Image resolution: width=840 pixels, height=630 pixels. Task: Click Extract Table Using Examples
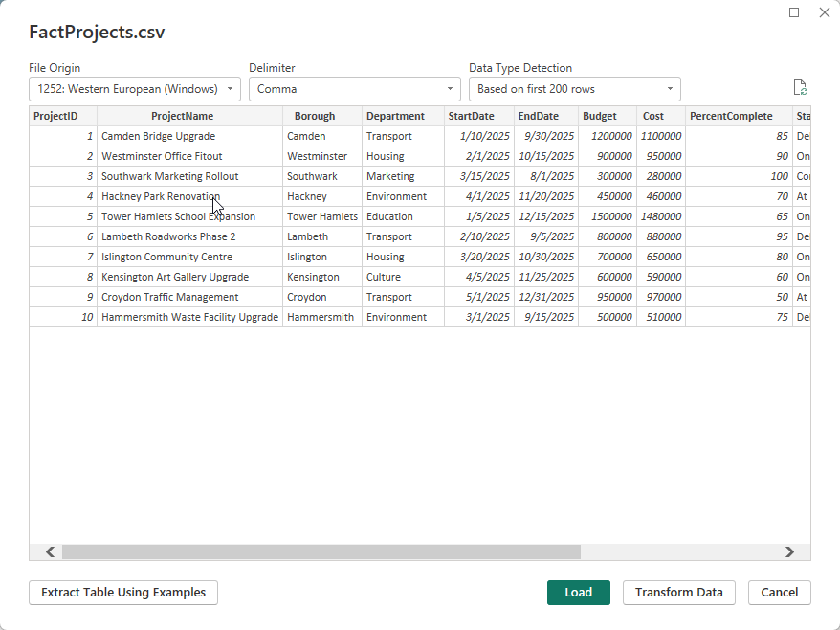[123, 593]
